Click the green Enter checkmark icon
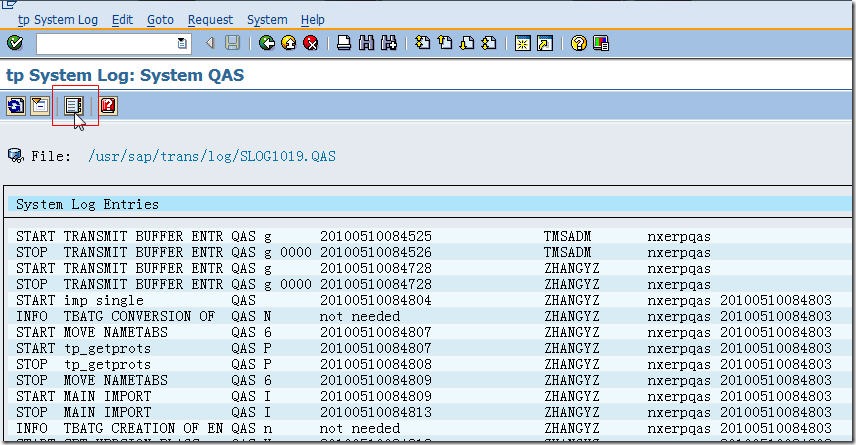Viewport: 856px width, 445px height. [14, 43]
